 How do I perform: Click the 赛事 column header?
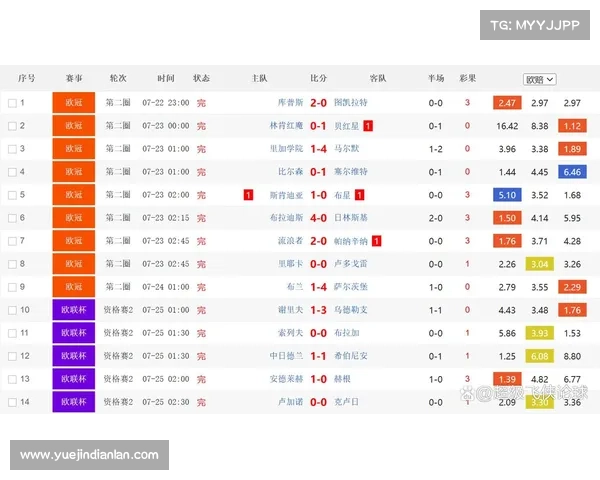[74, 78]
